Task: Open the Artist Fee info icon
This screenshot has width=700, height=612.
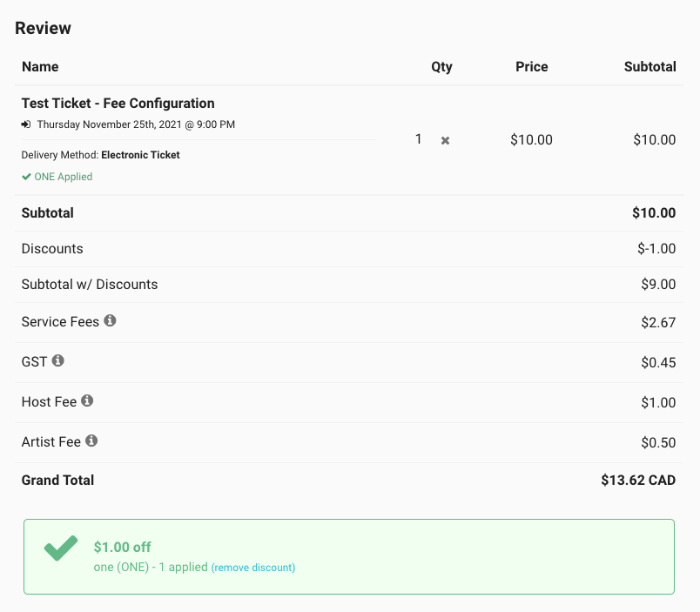Action: 91,441
